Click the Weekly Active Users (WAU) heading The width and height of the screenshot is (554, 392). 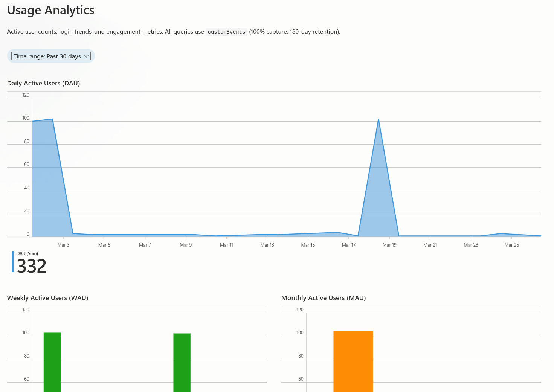(47, 298)
